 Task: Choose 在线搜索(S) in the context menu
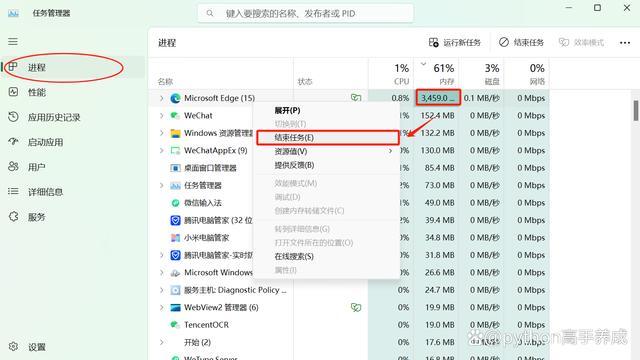(x=294, y=256)
